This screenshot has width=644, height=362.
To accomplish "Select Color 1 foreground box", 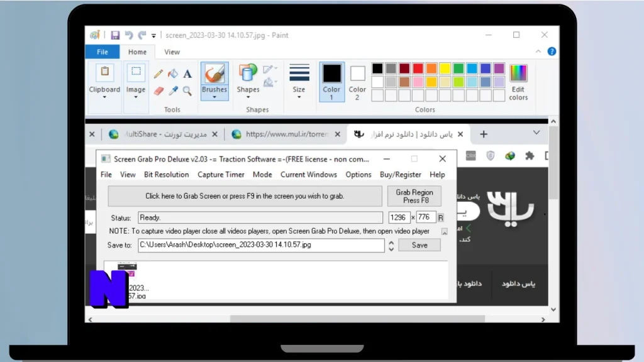I will (x=331, y=82).
